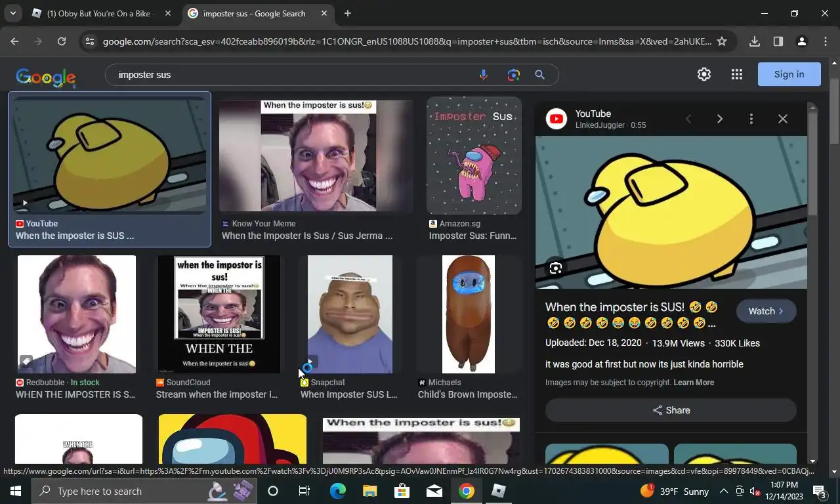This screenshot has width=840, height=504.
Task: Open Task View on the taskbar
Action: 304,491
